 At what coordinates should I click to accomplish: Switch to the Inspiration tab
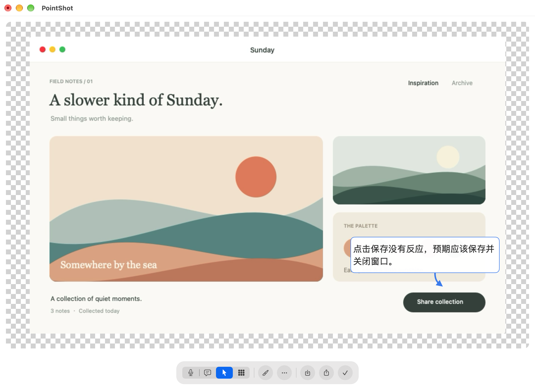point(423,83)
